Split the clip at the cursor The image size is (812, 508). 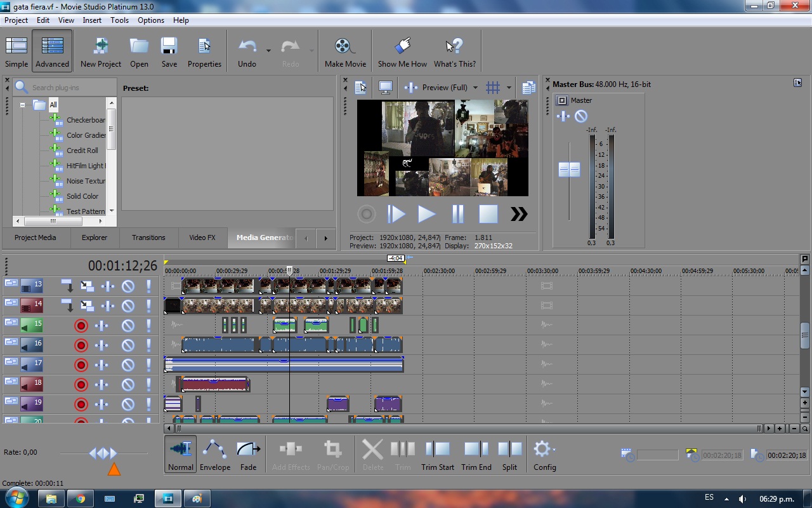[509, 454]
